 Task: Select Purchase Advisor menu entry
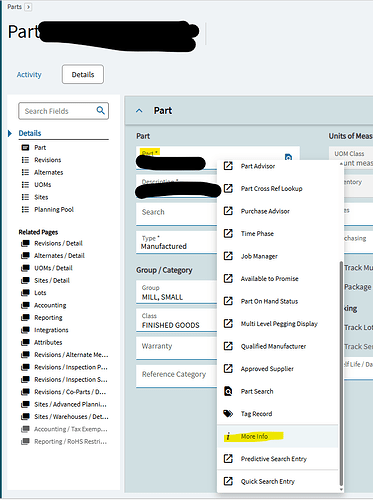(x=277, y=211)
